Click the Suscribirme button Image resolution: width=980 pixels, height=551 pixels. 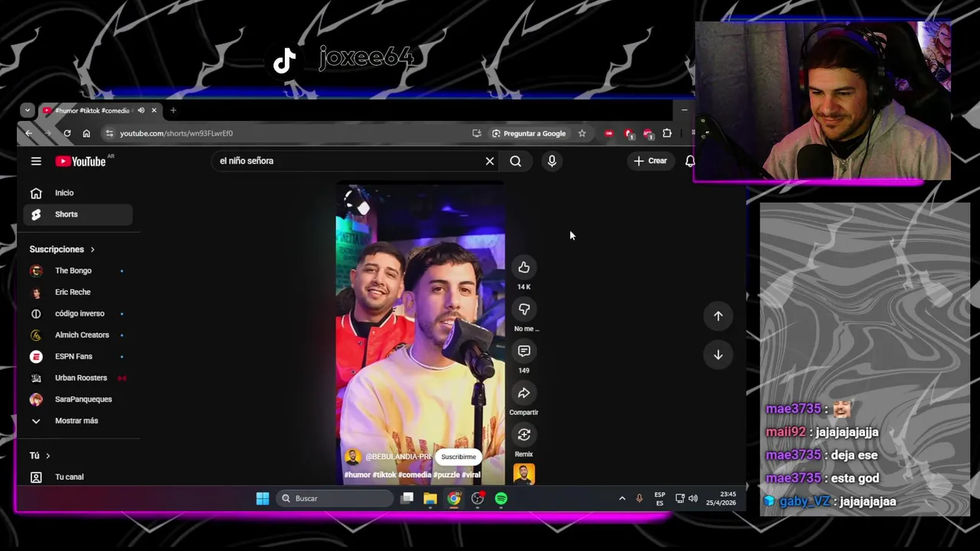tap(459, 457)
